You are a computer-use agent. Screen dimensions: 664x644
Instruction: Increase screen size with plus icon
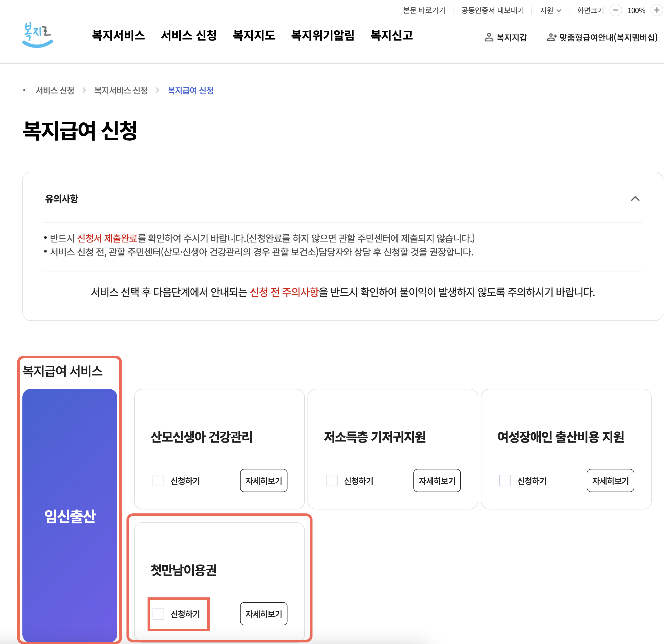[657, 10]
